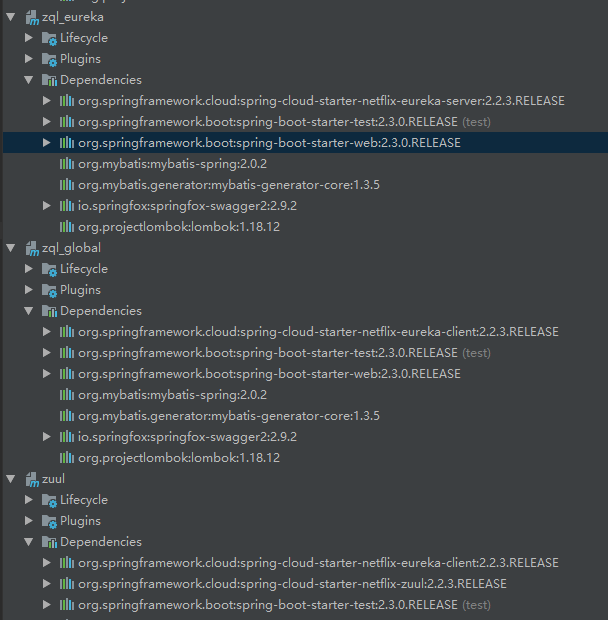
Task: Click Dependencies folder icon under zql_eureka
Action: coord(49,80)
